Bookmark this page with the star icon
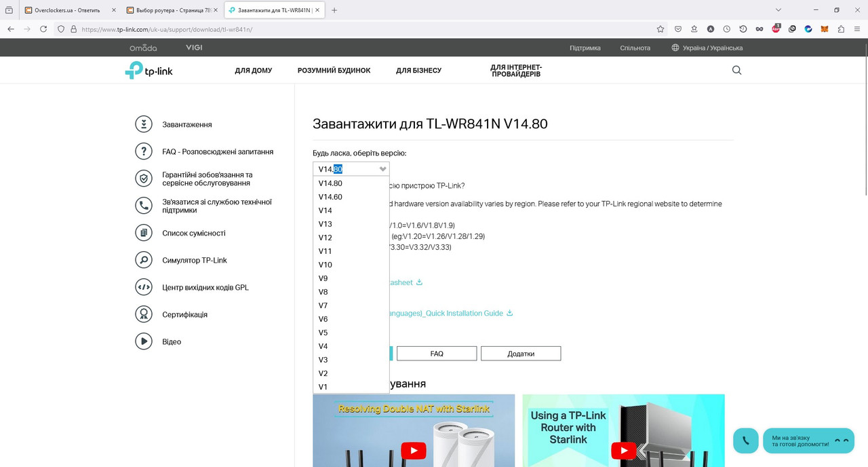 click(660, 29)
